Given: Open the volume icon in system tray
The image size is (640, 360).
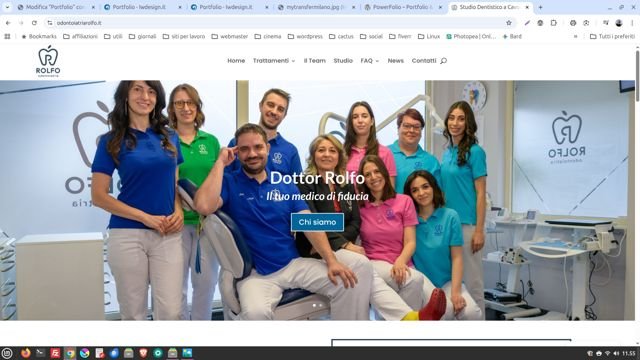Looking at the screenshot, I should coord(616,353).
